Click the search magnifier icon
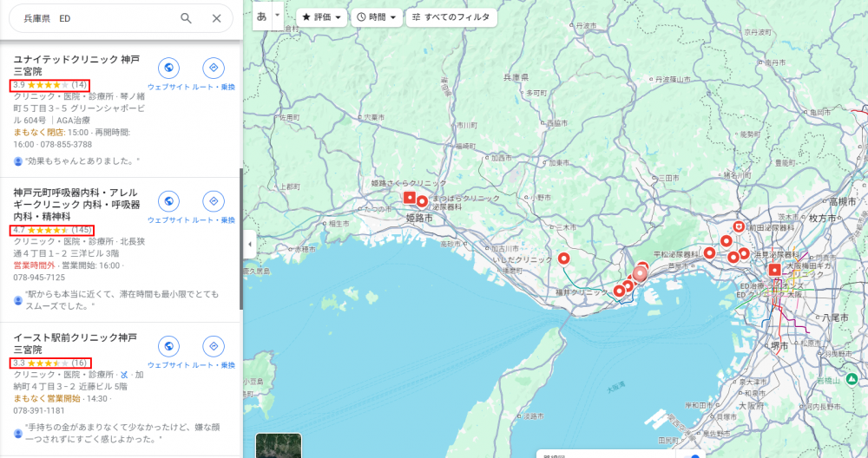The width and height of the screenshot is (868, 458). point(186,18)
